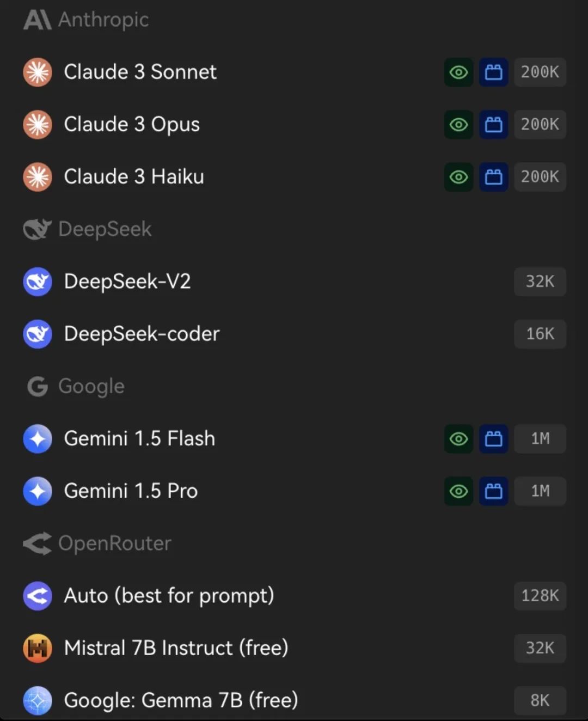Click the OpenRouter provider group header
This screenshot has width=588, height=721.
coord(98,543)
